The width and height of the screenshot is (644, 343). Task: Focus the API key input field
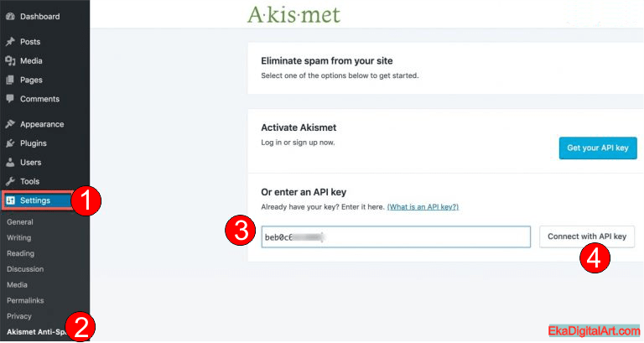(x=396, y=237)
